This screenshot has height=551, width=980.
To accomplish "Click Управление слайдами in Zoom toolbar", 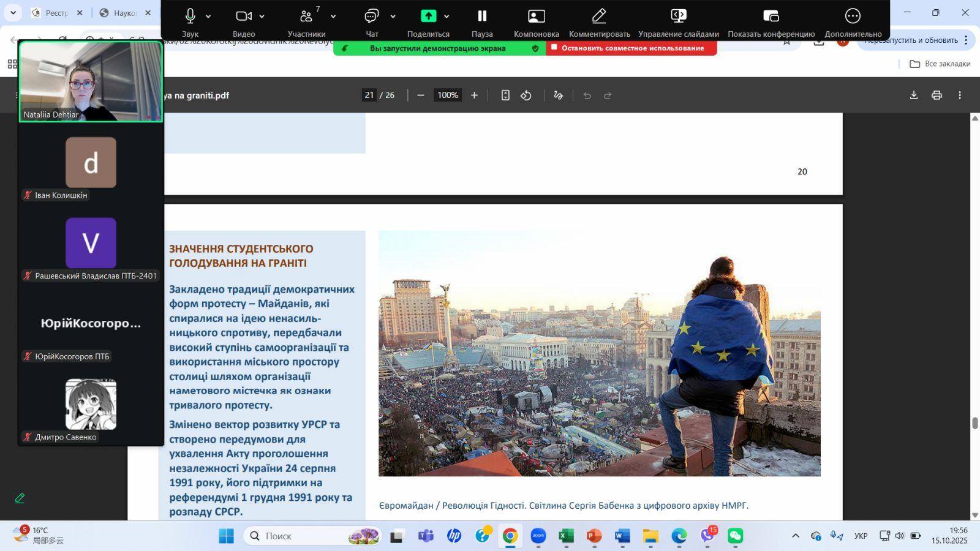I will [678, 17].
